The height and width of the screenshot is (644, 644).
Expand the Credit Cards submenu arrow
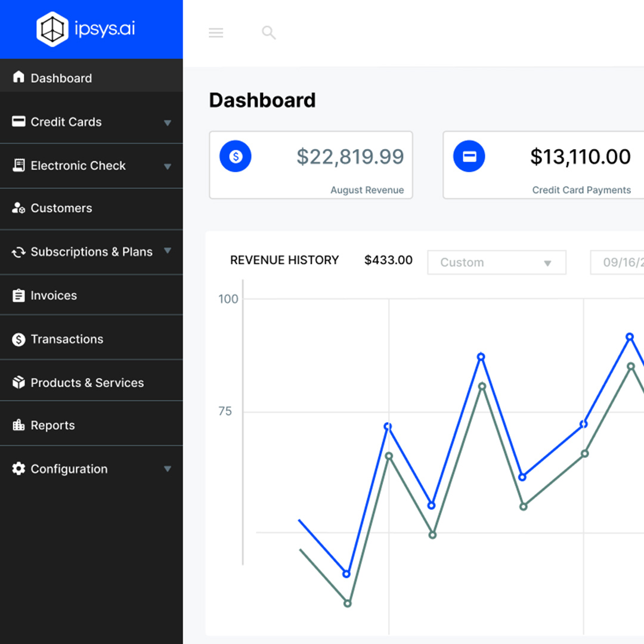[168, 122]
